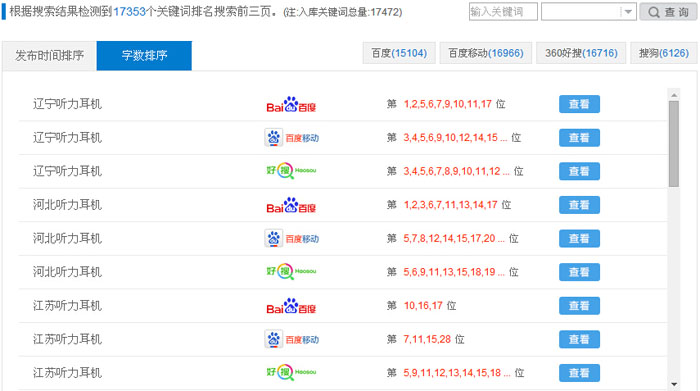
Task: Click the 查询 search button
Action: pos(668,12)
